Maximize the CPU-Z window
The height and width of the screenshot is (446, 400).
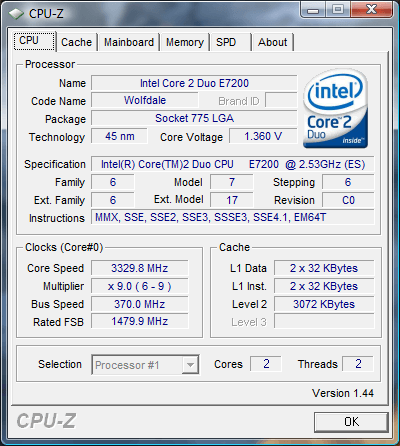coord(337,10)
